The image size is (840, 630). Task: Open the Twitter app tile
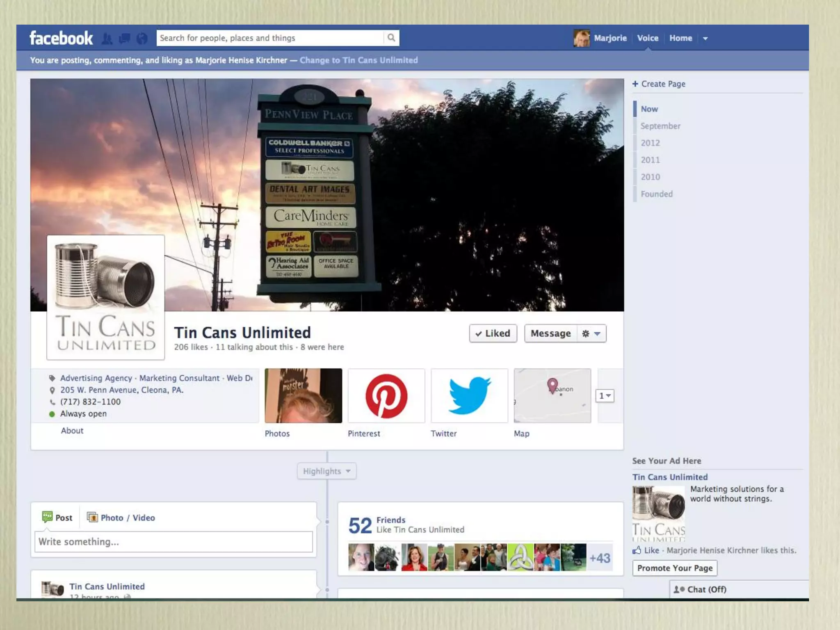469,396
